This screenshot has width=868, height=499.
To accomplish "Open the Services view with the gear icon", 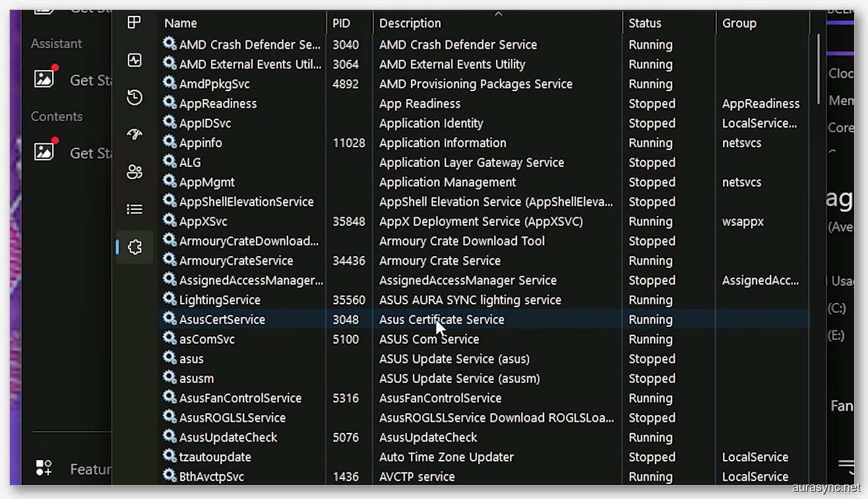I will pyautogui.click(x=135, y=246).
